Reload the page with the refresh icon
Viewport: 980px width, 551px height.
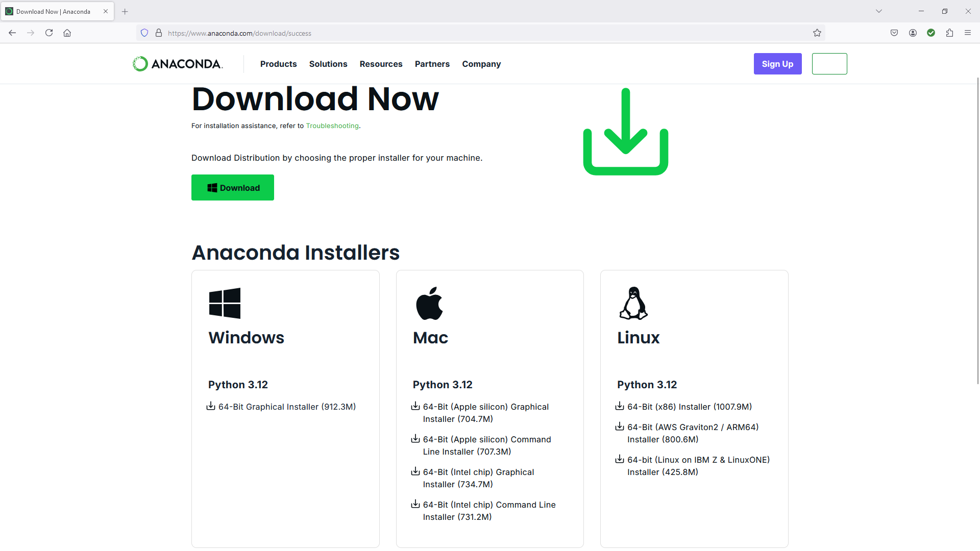[x=49, y=33]
